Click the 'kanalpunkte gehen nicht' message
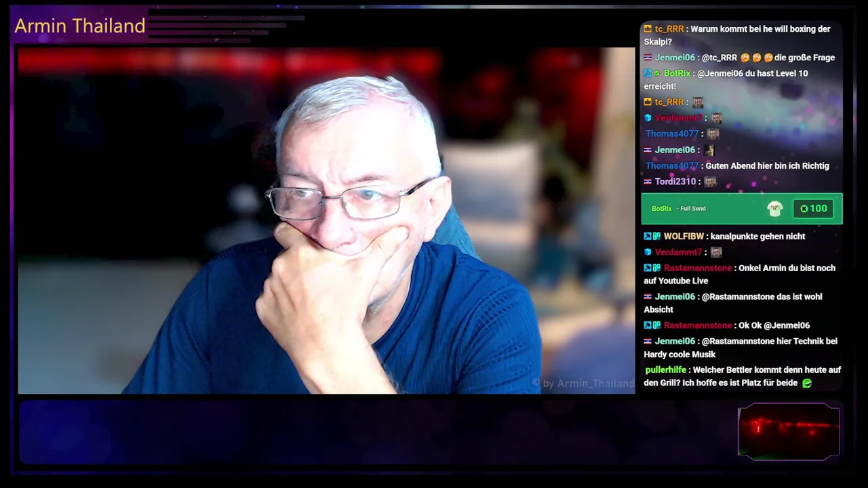Viewport: 868px width, 488px height. 758,237
